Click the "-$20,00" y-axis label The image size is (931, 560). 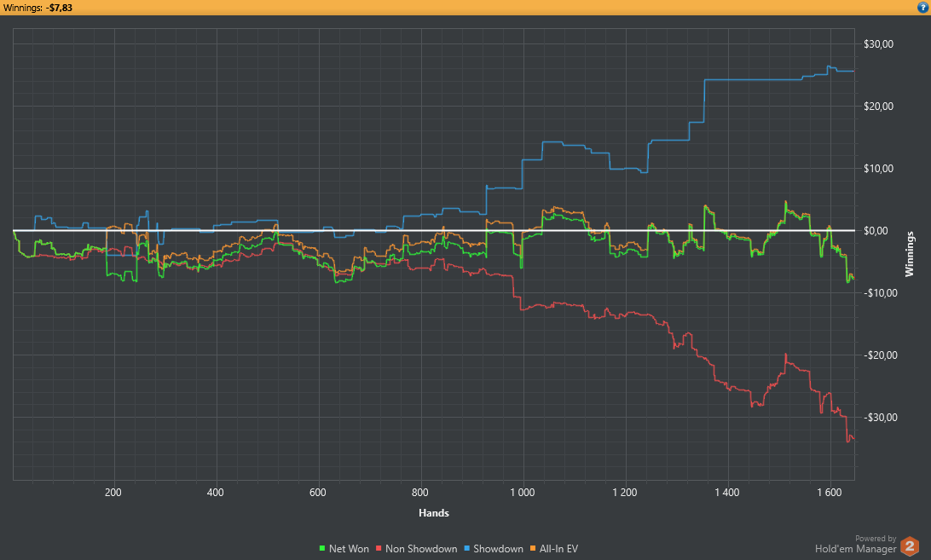pos(880,355)
